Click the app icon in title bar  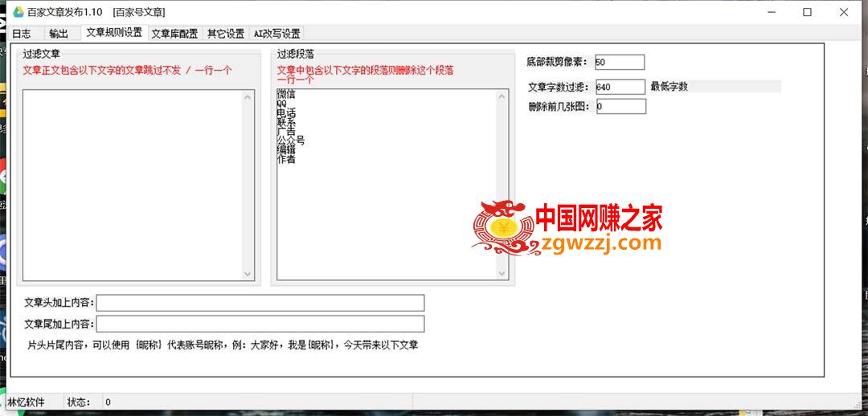pos(18,11)
